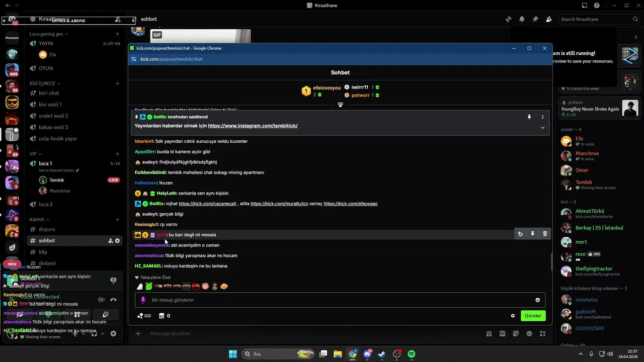The image size is (644, 362).
Task: Open Kick channel points icon
Action: pos(141,316)
